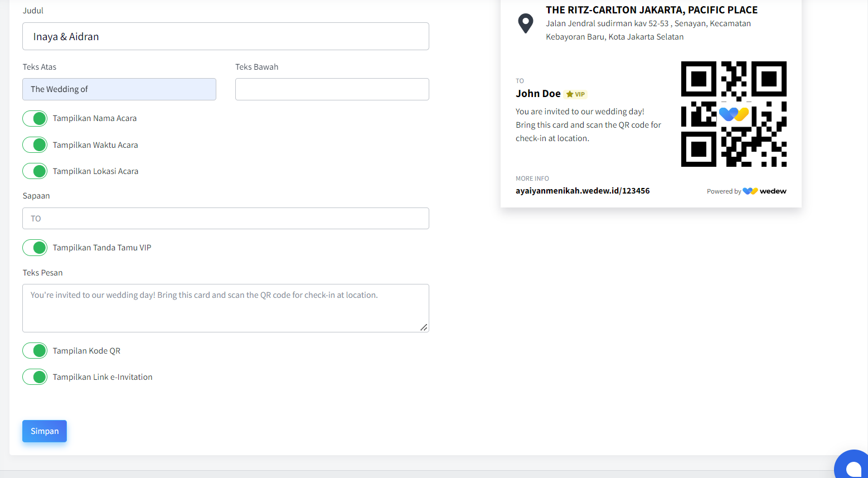Click the Sapaan input field
The image size is (868, 478).
(x=226, y=219)
